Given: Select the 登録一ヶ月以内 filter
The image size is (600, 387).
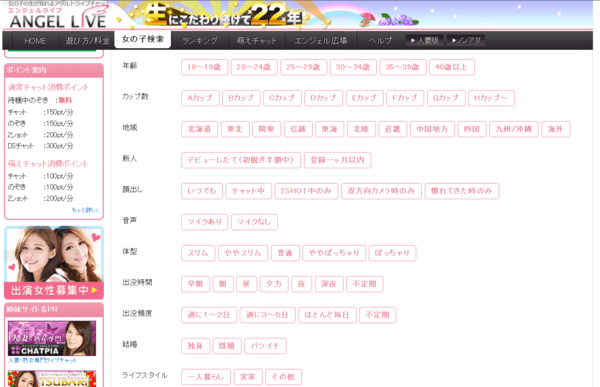Looking at the screenshot, I should 337,160.
